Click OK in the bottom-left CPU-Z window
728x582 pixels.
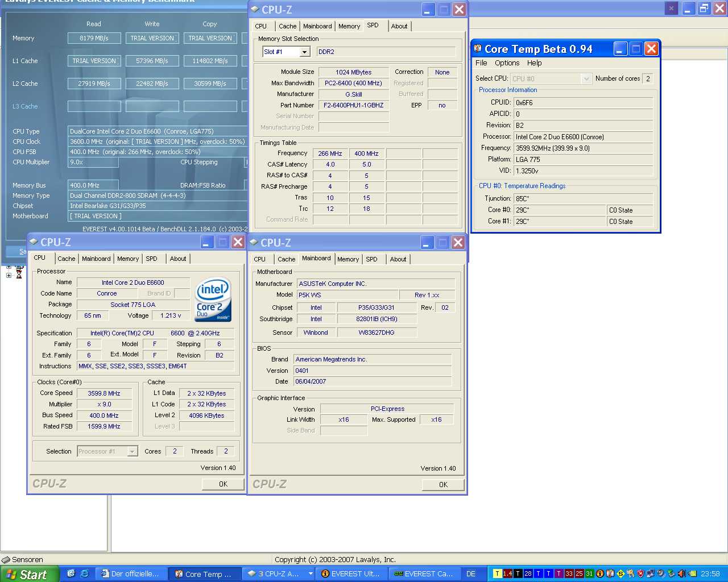(223, 484)
